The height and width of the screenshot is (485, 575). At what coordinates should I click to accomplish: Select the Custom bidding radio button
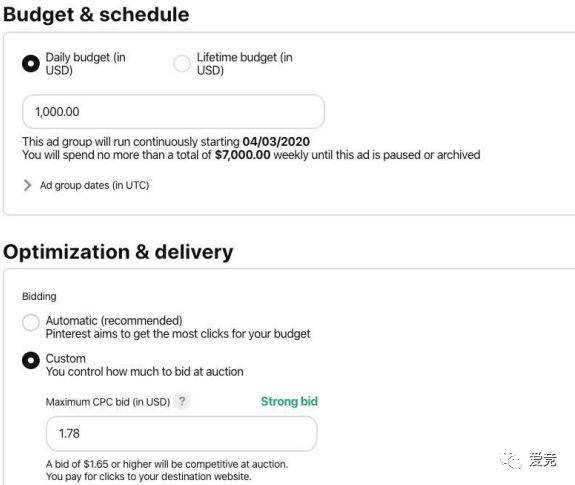pyautogui.click(x=31, y=360)
